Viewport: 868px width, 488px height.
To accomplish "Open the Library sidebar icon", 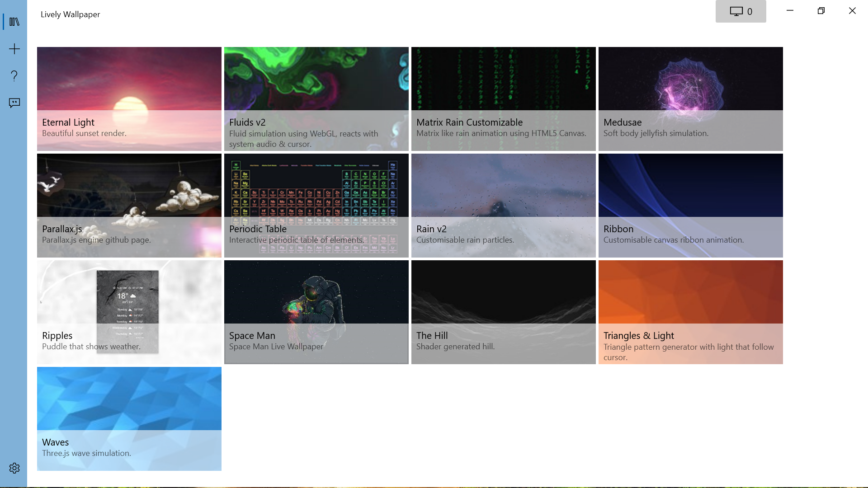I will click(14, 22).
